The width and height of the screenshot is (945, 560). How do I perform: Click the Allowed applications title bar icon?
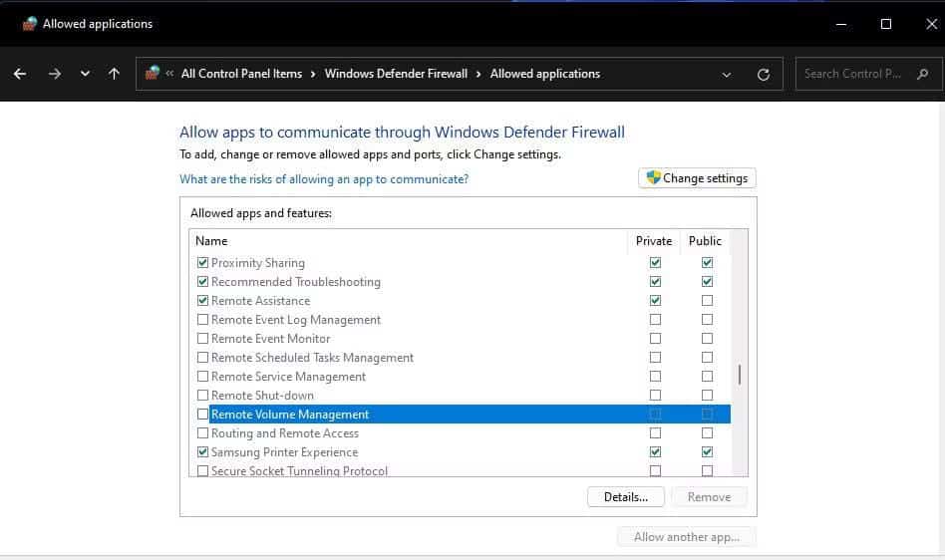[30, 24]
